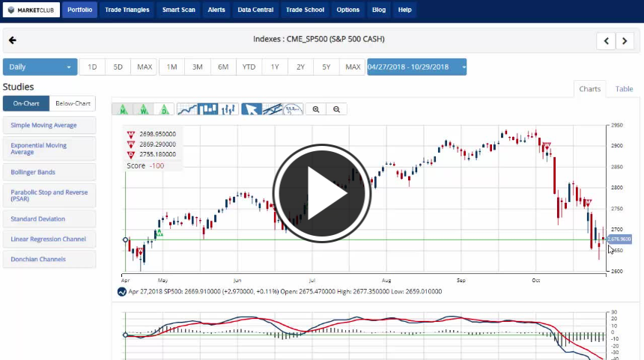Click the zoom in magnifier

click(316, 109)
